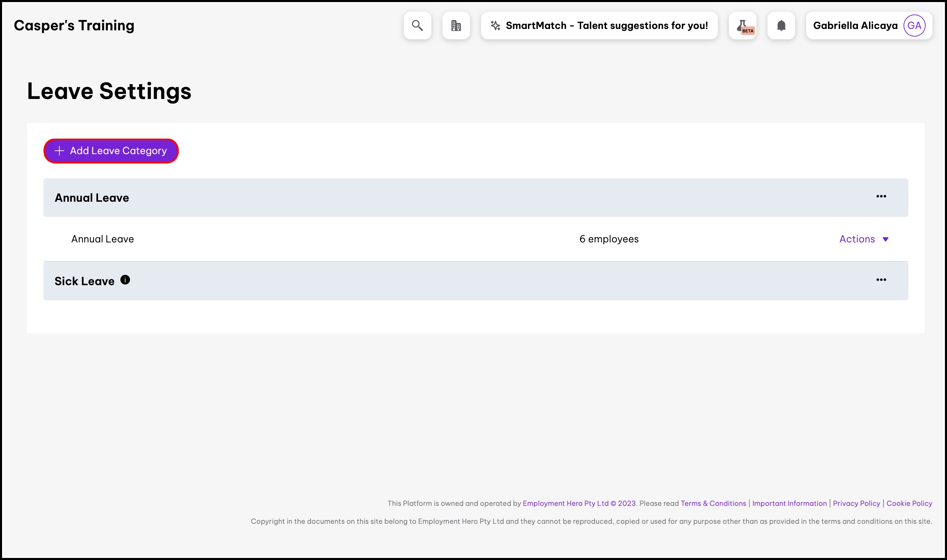Click the SmartMatch sparkle icon
Image resolution: width=947 pixels, height=560 pixels.
pyautogui.click(x=495, y=25)
